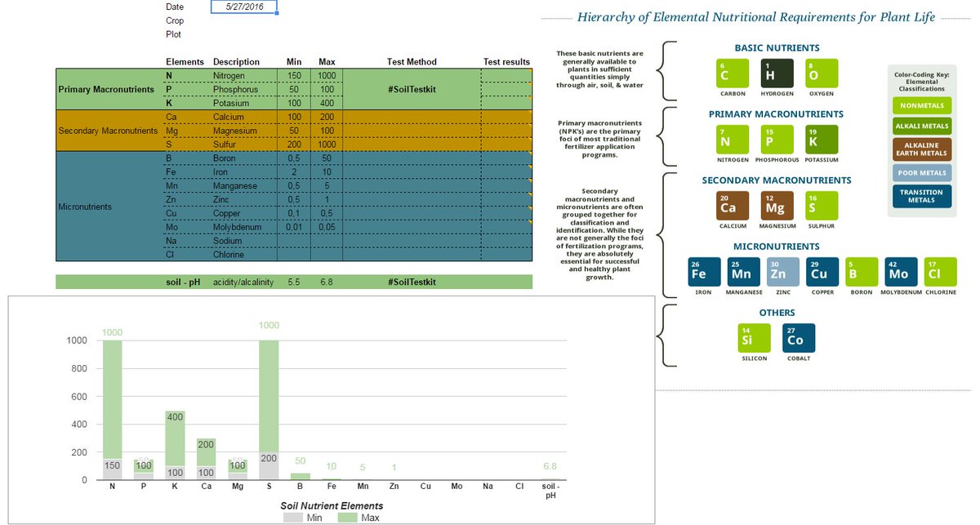
Task: Click the #SoilTestkit cell in Primary Macronutrients block
Action: [x=412, y=89]
